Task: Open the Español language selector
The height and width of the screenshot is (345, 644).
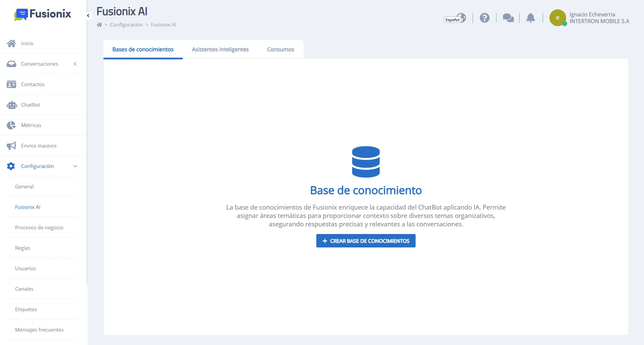Action: click(455, 18)
